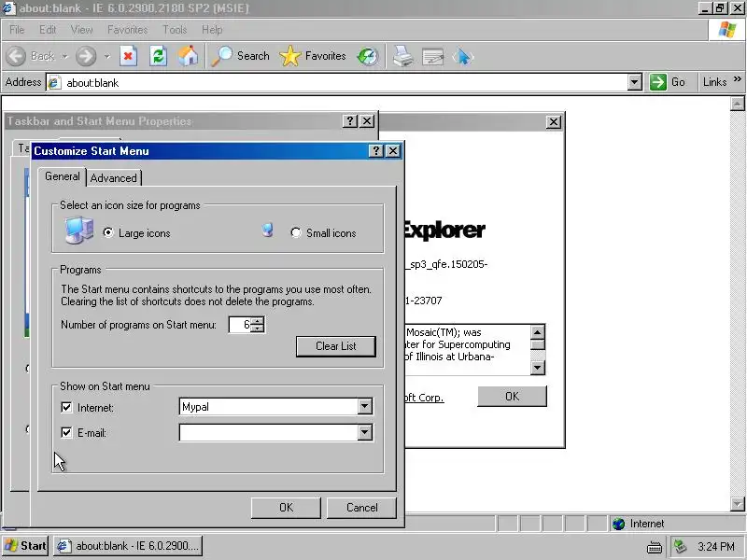The image size is (747, 560).
Task: Click the Internet zone globe icon
Action: pos(619,524)
